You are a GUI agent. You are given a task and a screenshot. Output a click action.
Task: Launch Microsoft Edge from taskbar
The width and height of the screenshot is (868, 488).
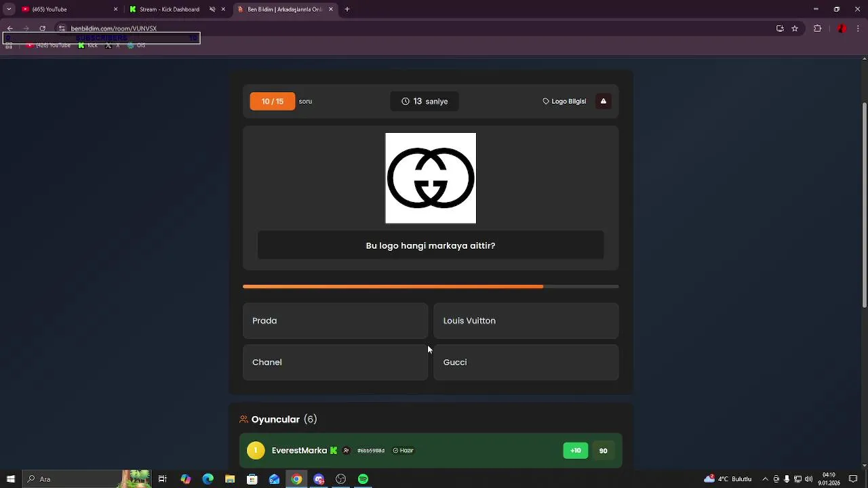click(208, 479)
